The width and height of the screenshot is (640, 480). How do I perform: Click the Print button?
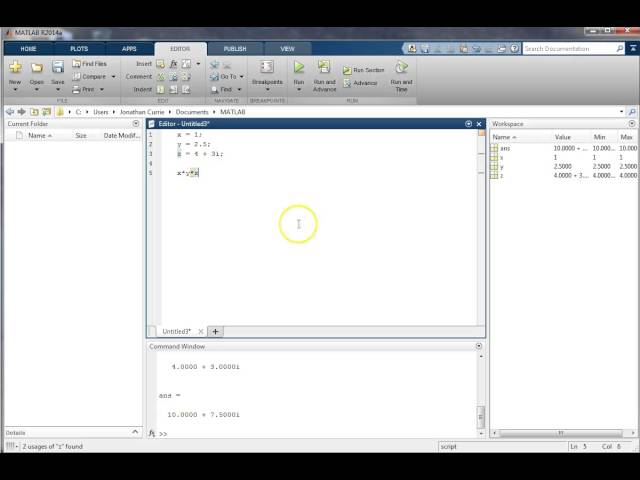click(84, 89)
